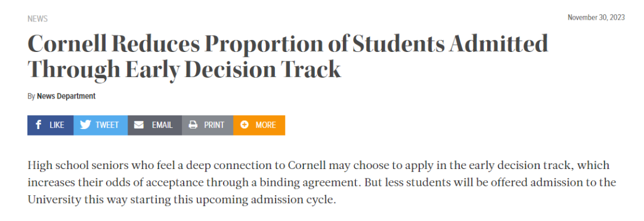Open the NEWS section link

pos(38,19)
